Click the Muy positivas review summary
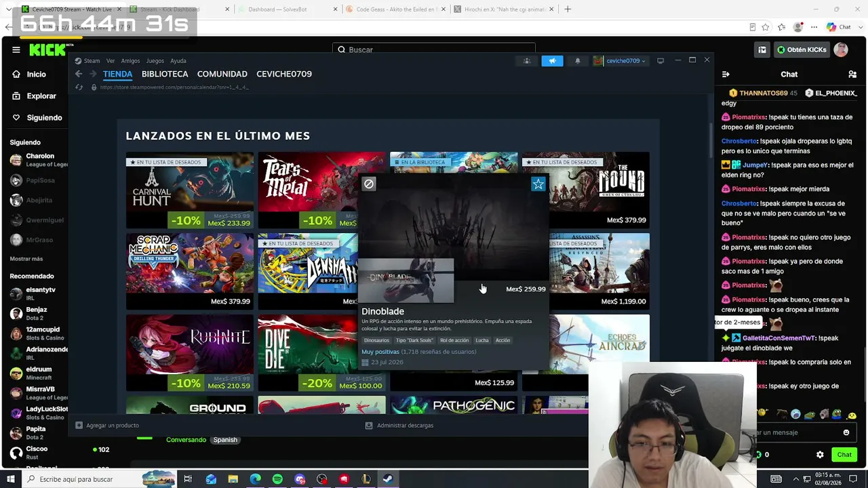This screenshot has height=488, width=868. (380, 352)
